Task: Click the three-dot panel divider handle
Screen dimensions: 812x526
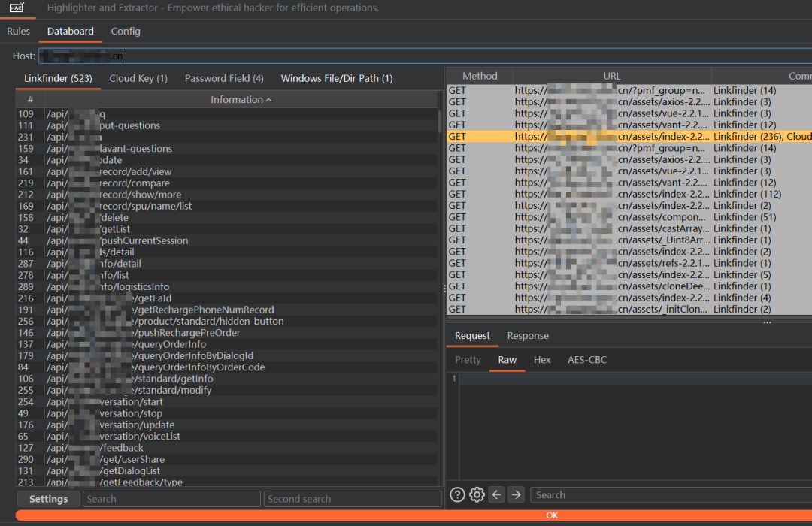Action: (768, 322)
